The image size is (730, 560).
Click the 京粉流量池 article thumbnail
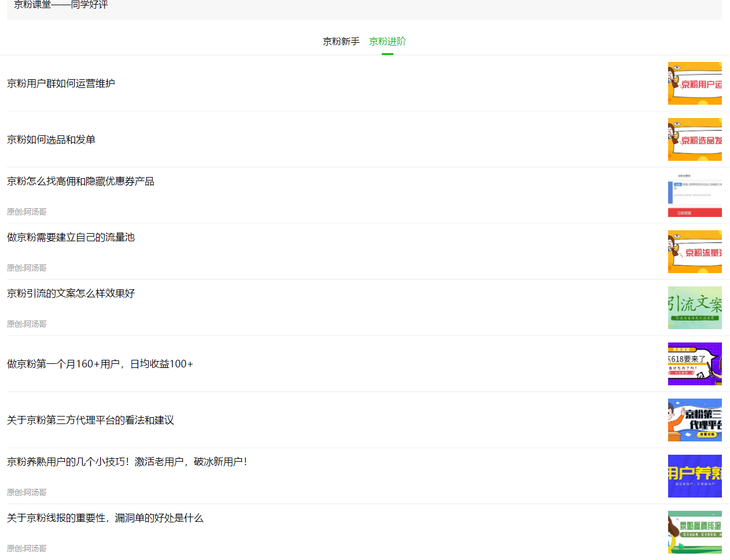(x=695, y=251)
